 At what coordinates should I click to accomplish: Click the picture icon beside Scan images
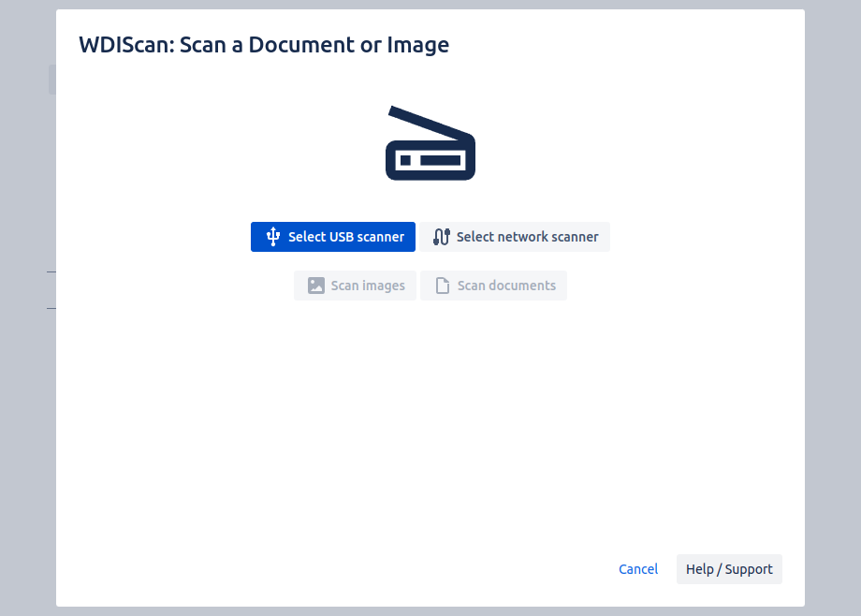pyautogui.click(x=316, y=286)
